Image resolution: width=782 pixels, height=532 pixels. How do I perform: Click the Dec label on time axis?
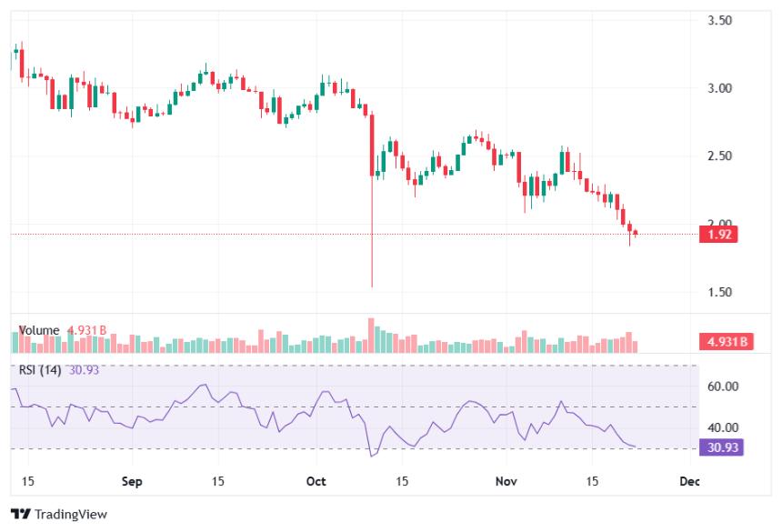click(688, 479)
